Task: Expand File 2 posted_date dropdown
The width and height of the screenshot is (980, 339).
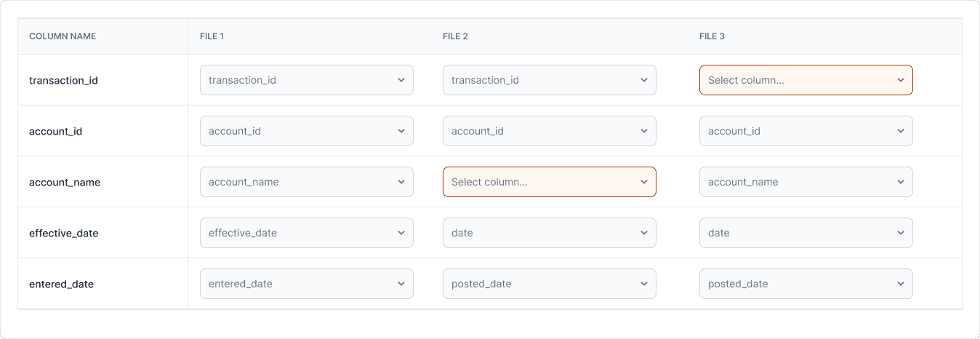Action: click(x=549, y=284)
